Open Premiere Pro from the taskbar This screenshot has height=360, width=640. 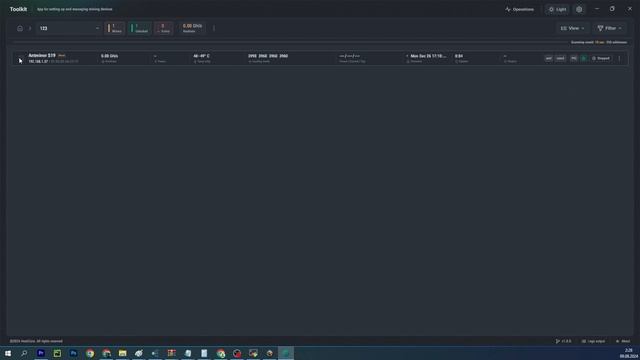41,353
